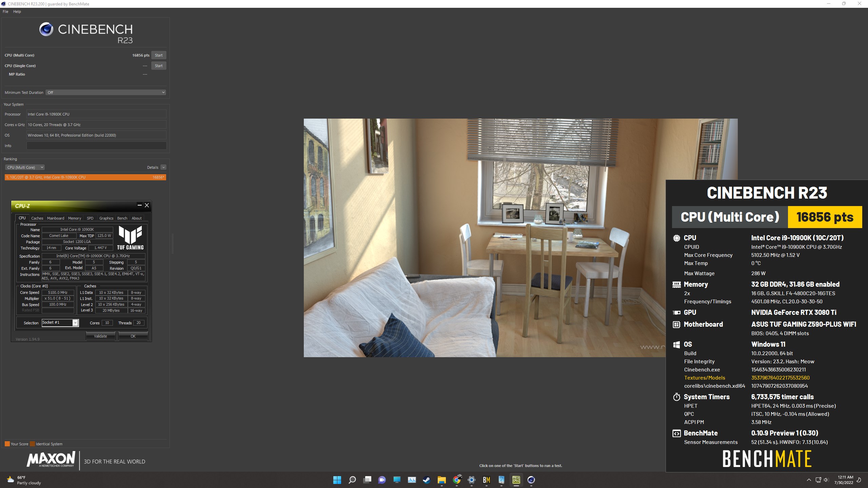Click the TUF GAMING logo in CPU-Z

click(x=131, y=238)
